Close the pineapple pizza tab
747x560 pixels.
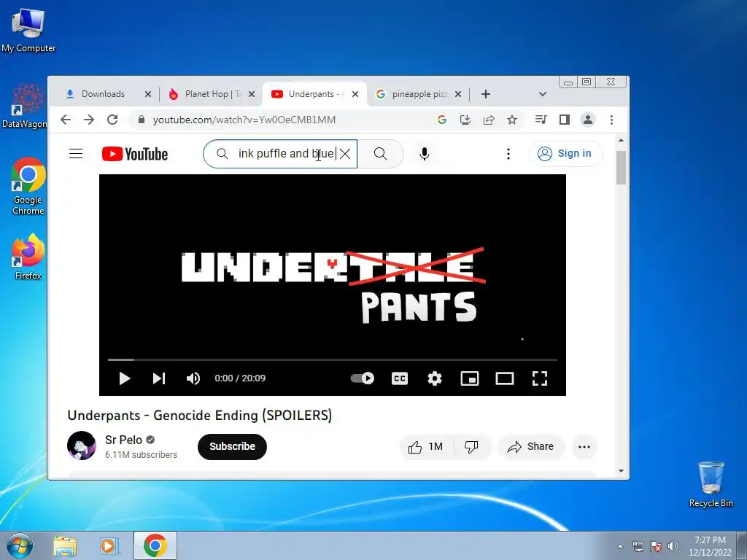coord(458,94)
